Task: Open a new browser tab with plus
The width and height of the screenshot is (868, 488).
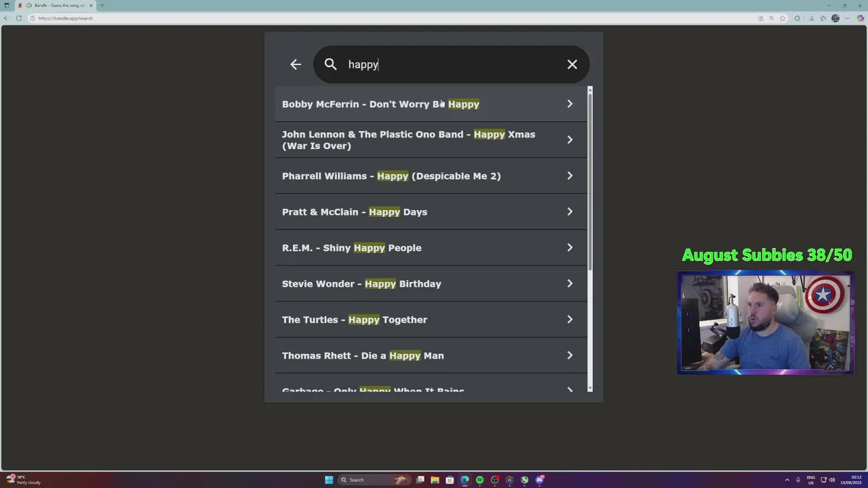Action: click(102, 5)
